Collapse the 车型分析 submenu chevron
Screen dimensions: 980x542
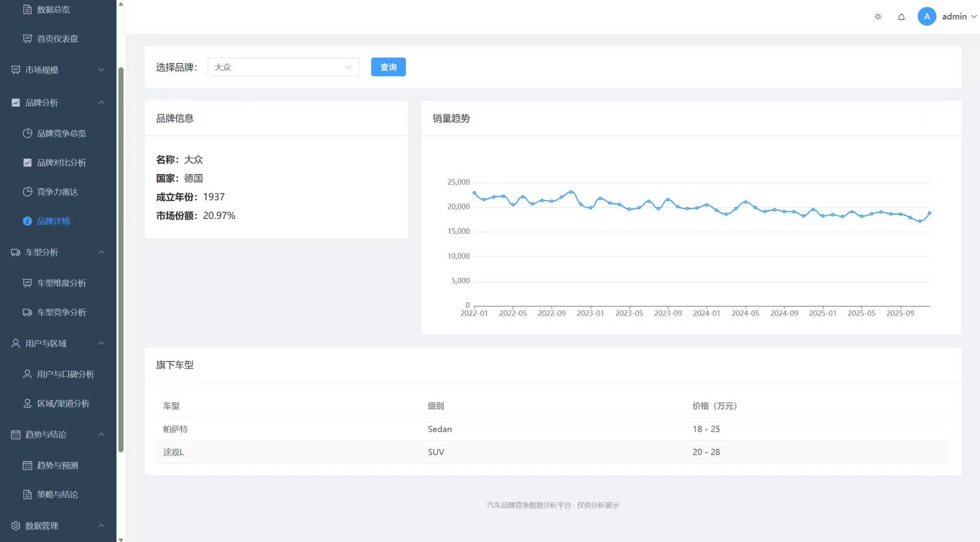[101, 252]
